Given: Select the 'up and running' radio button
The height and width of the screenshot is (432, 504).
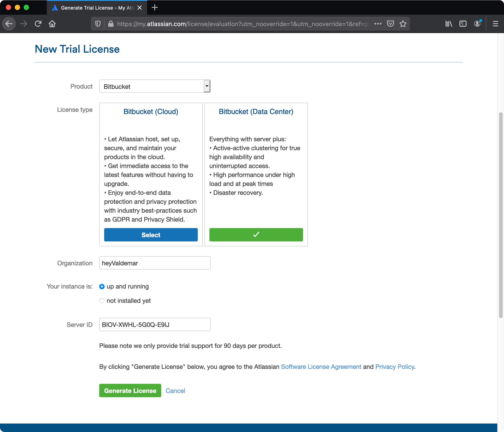Looking at the screenshot, I should point(101,286).
